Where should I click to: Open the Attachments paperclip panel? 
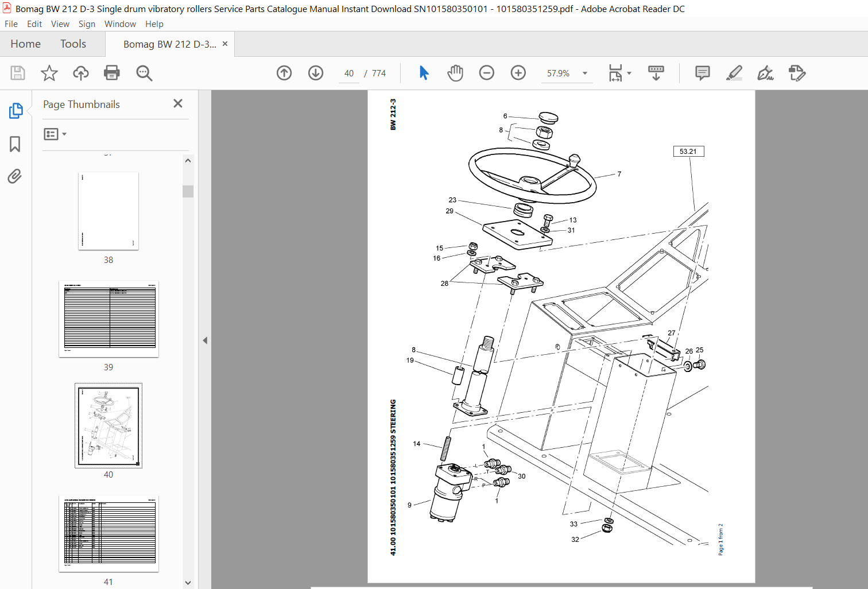(x=15, y=176)
